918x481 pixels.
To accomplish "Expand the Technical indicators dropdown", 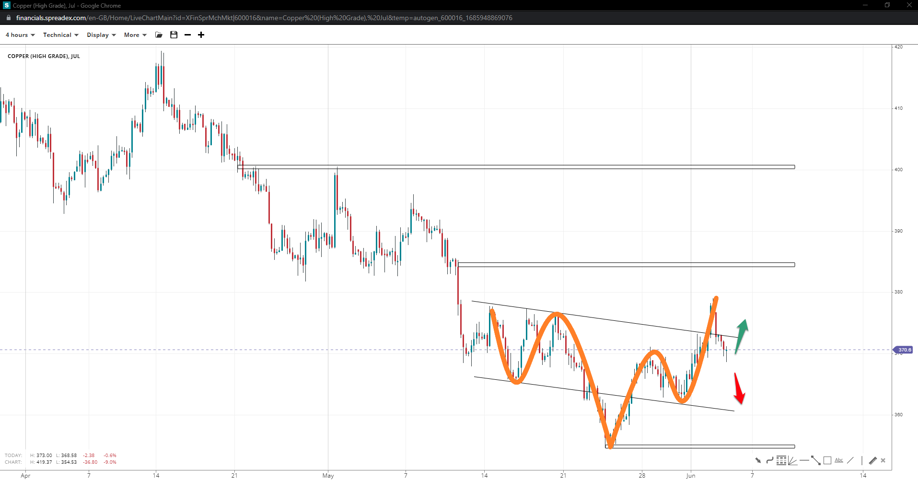I will coord(60,35).
